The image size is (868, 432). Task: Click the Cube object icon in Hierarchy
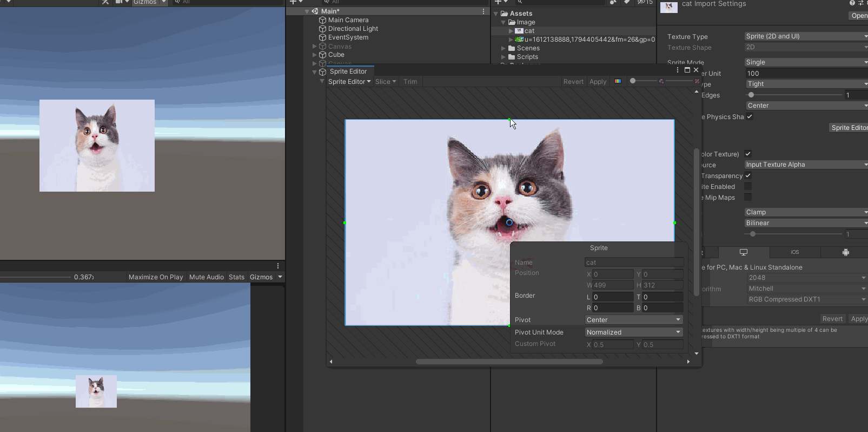323,55
